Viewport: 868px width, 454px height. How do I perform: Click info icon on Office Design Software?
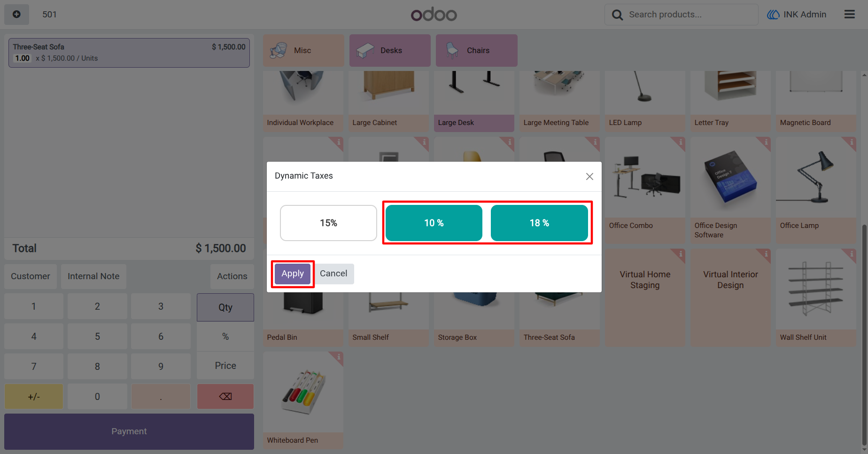[x=766, y=142]
